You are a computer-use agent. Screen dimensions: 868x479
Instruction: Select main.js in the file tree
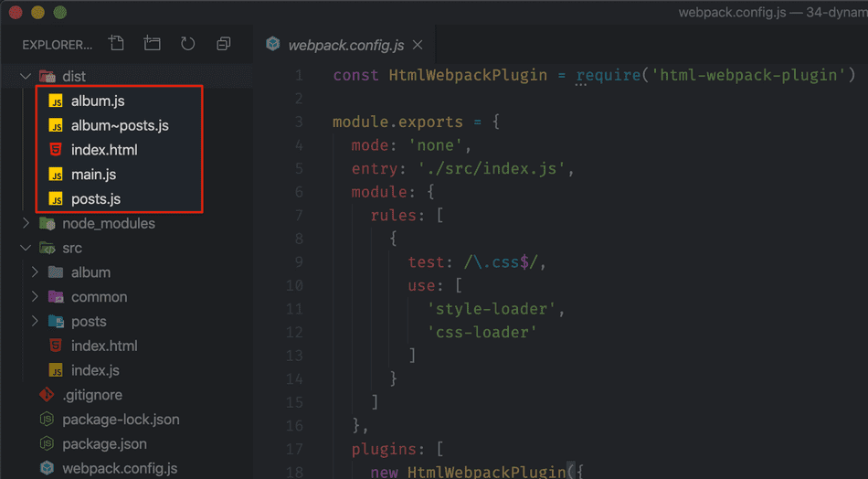point(93,175)
